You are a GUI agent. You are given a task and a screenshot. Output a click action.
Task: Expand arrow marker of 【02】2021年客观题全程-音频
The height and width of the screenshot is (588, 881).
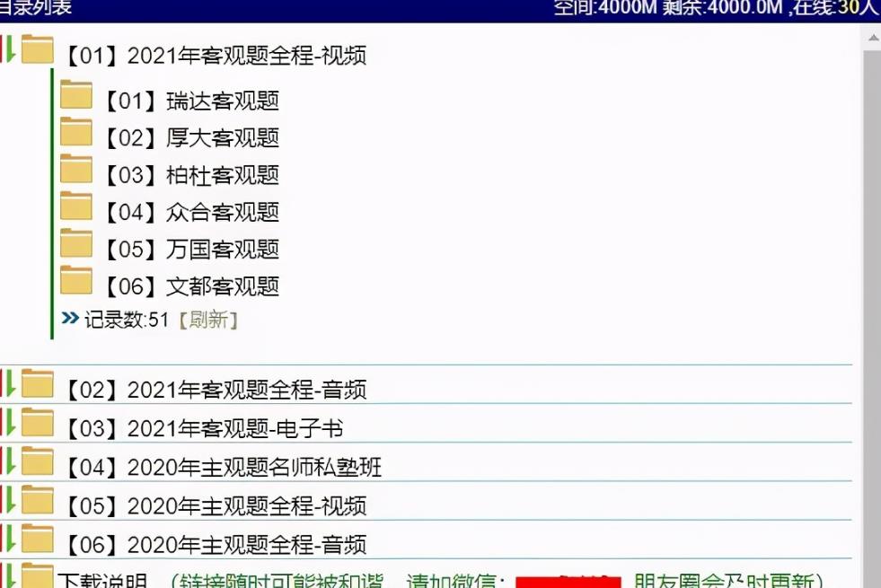pyautogui.click(x=8, y=383)
